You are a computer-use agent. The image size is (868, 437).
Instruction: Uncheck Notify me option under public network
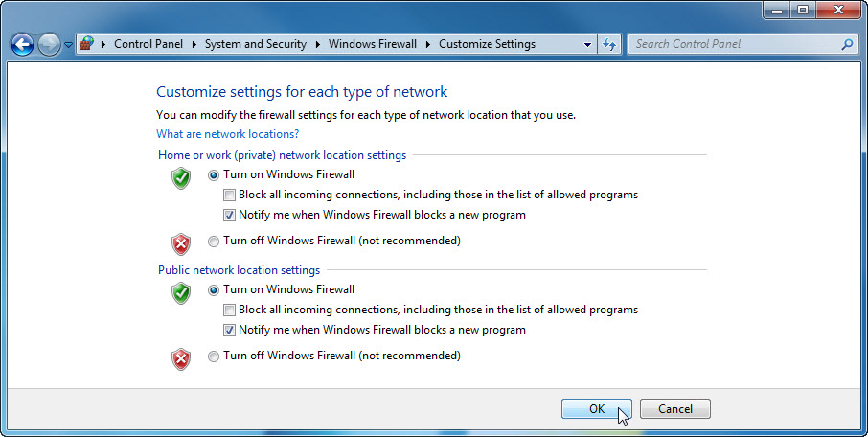[x=229, y=330]
